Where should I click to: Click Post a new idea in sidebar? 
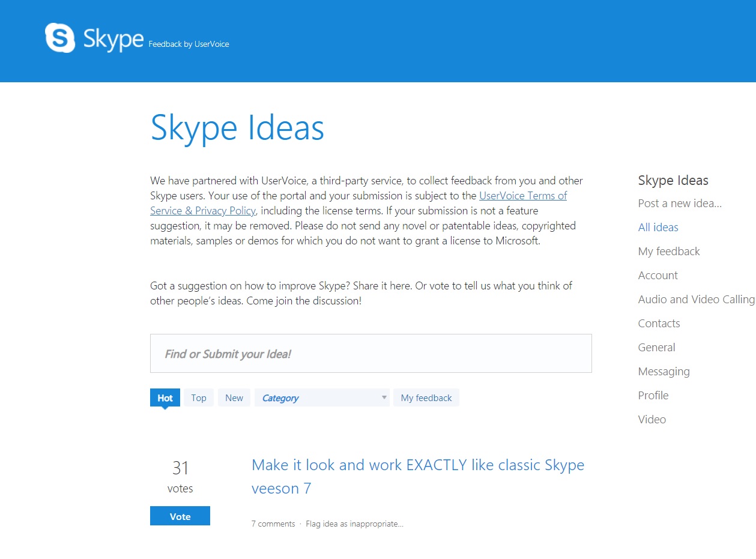tap(680, 203)
